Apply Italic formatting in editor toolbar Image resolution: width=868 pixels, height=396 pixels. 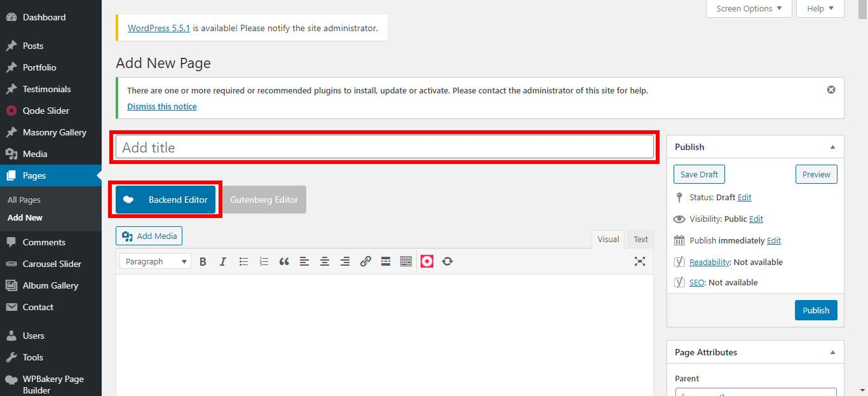(x=223, y=261)
